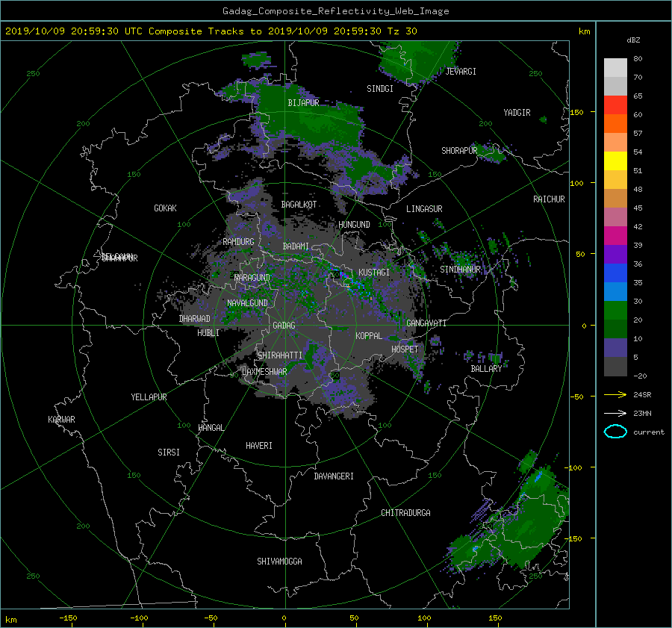Click the SHORAPUR city label

459,151
